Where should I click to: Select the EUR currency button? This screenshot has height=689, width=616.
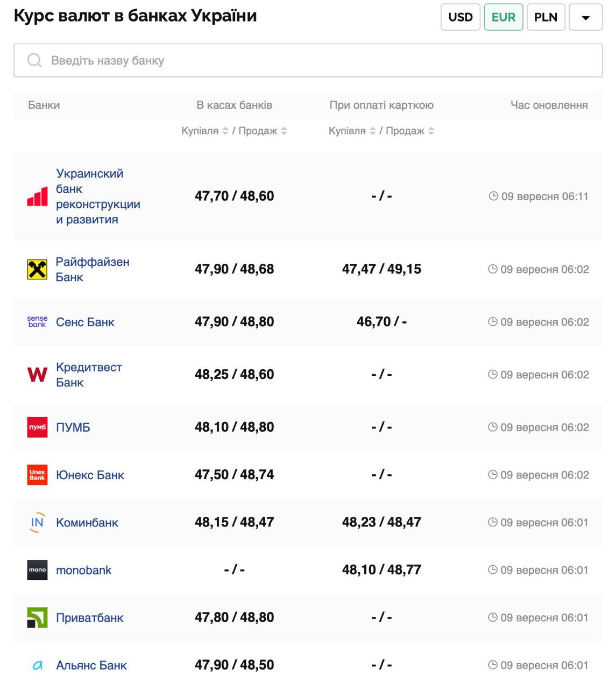click(503, 17)
